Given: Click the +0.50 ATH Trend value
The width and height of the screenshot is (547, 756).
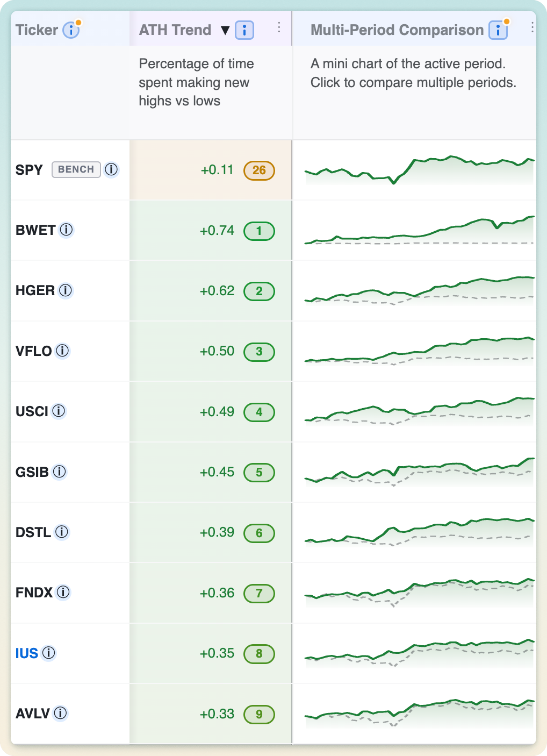Looking at the screenshot, I should (x=217, y=351).
